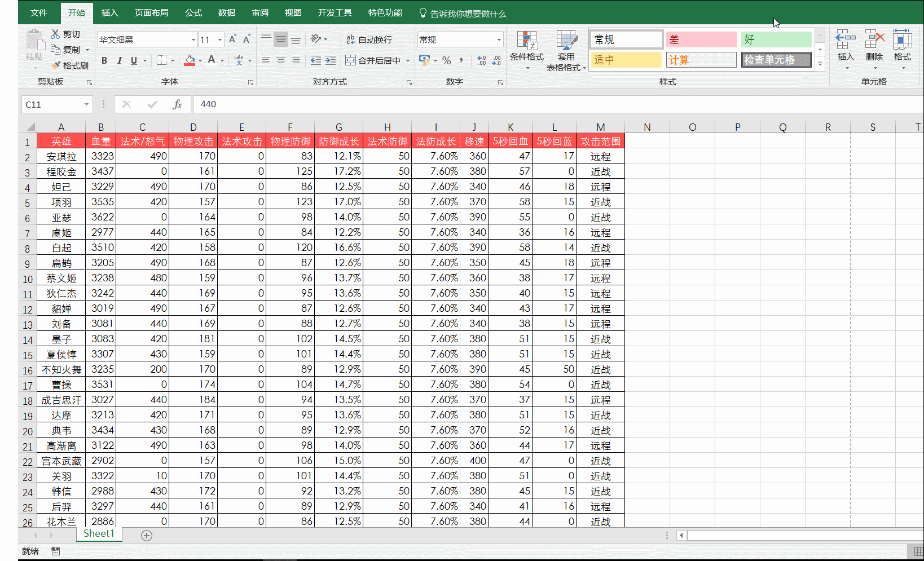This screenshot has width=924, height=561.
Task: Click the increase decimal icon
Action: pos(482,60)
